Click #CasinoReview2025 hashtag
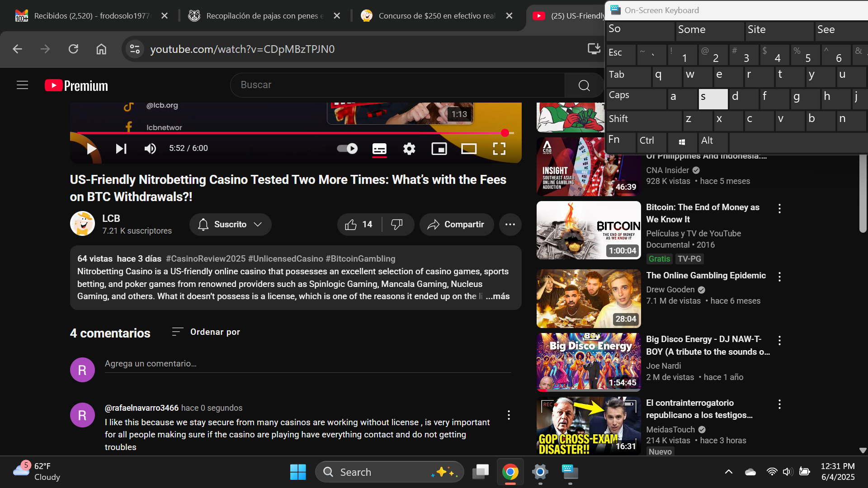This screenshot has height=488, width=868. coord(206,259)
